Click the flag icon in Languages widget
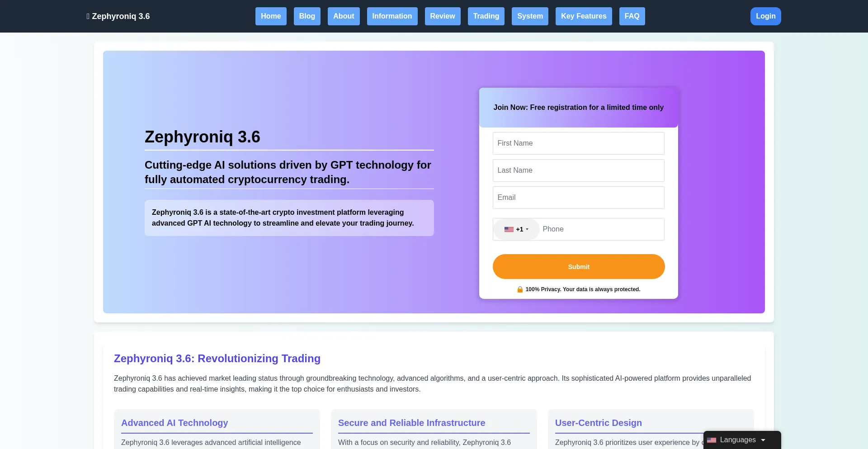 (x=712, y=440)
